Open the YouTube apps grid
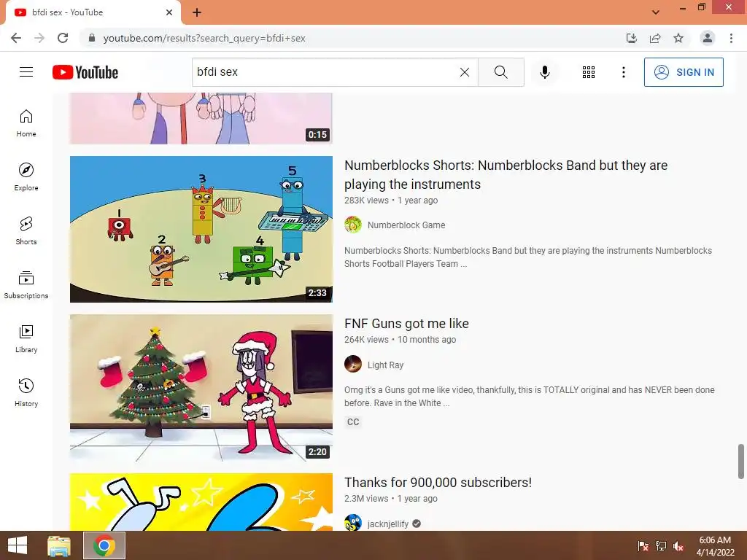The image size is (747, 560). 589,72
